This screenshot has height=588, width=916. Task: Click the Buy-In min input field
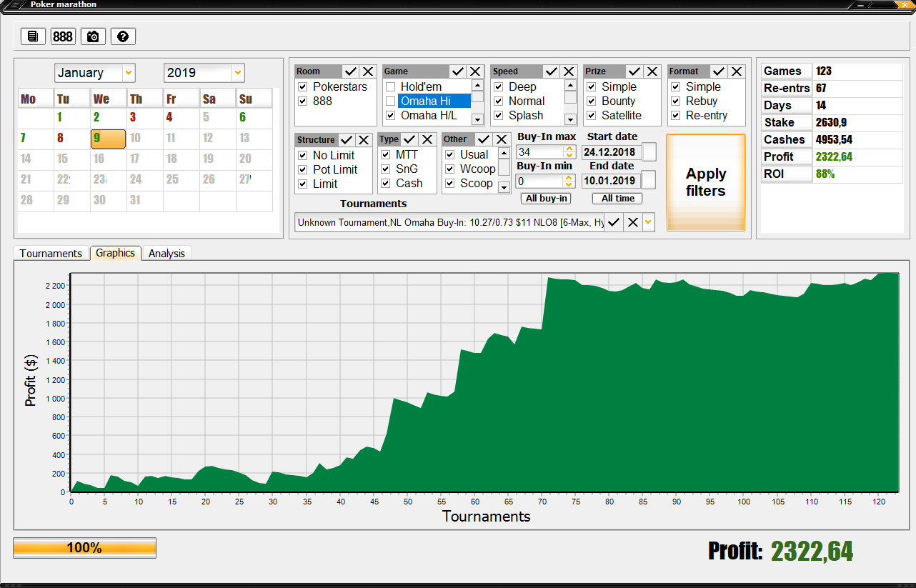[x=540, y=181]
